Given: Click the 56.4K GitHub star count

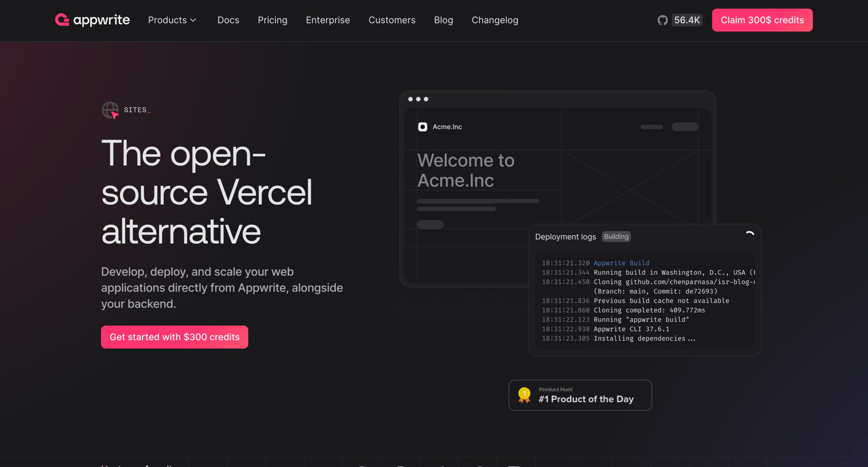Looking at the screenshot, I should [x=687, y=20].
